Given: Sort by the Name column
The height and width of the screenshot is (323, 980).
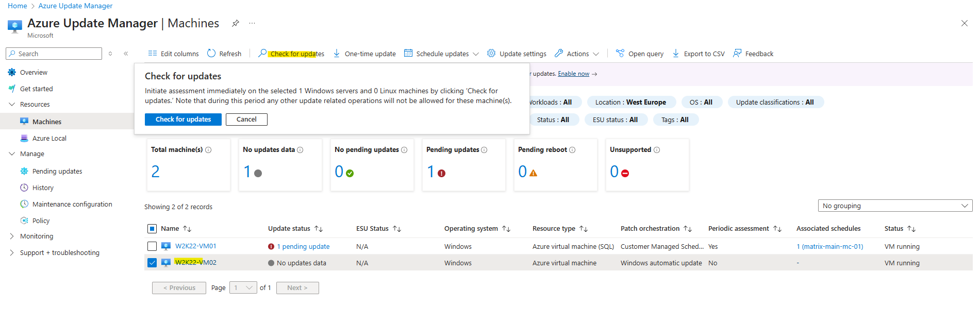Looking at the screenshot, I should coord(176,229).
